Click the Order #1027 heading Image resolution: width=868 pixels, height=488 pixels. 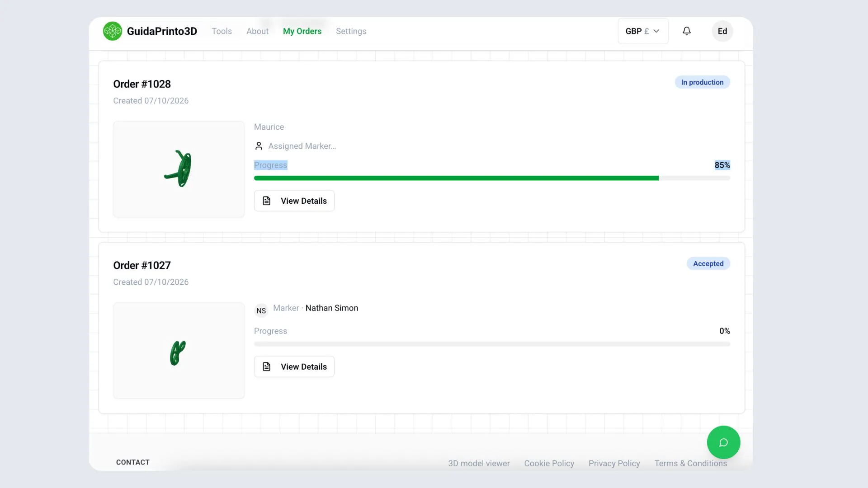click(x=142, y=265)
